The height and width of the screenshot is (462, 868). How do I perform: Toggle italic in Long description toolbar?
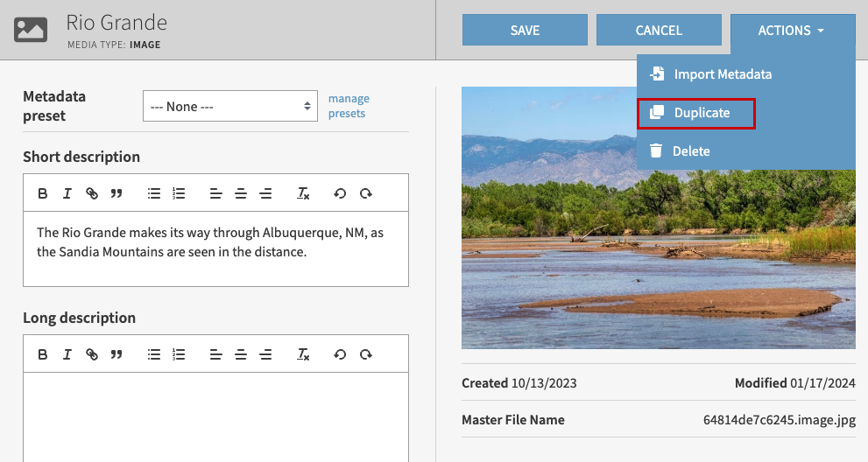tap(67, 354)
